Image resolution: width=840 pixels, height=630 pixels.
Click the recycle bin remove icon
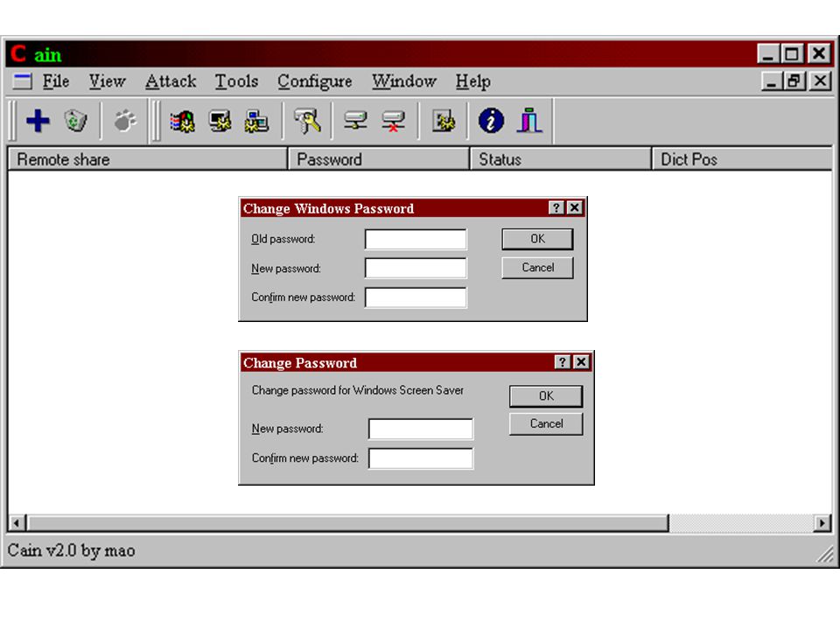click(x=75, y=121)
